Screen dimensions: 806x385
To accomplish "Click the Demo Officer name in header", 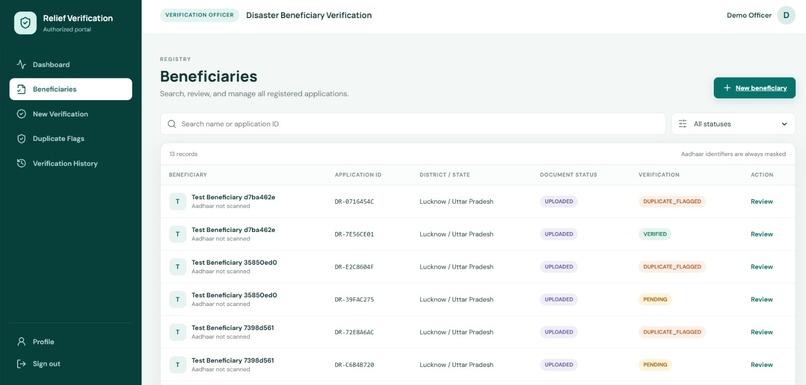I will tap(749, 15).
